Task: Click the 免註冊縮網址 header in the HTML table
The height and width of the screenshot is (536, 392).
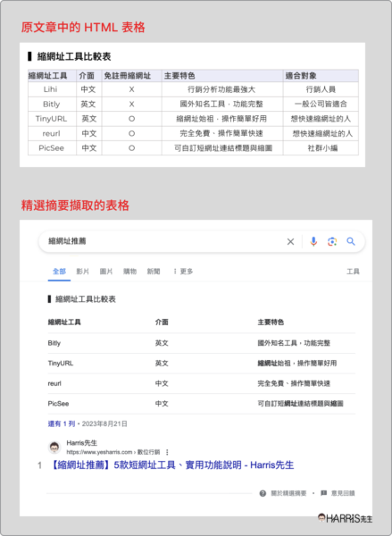Action: (131, 76)
